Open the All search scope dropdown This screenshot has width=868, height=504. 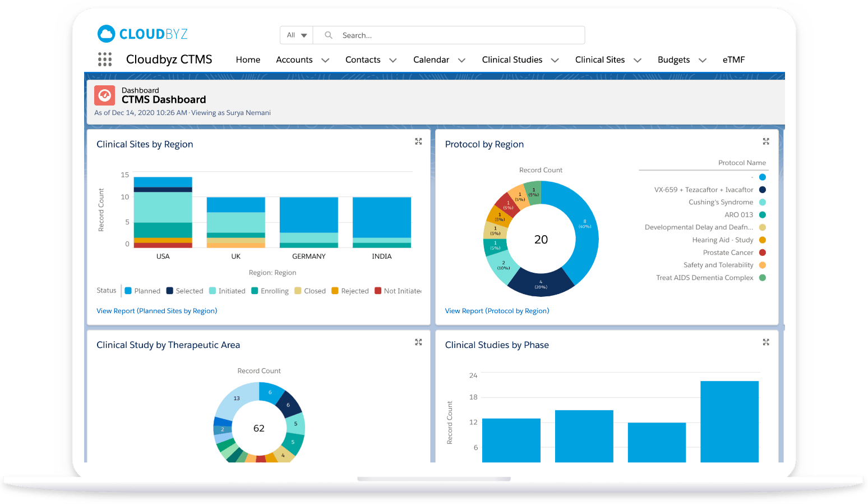(x=297, y=35)
